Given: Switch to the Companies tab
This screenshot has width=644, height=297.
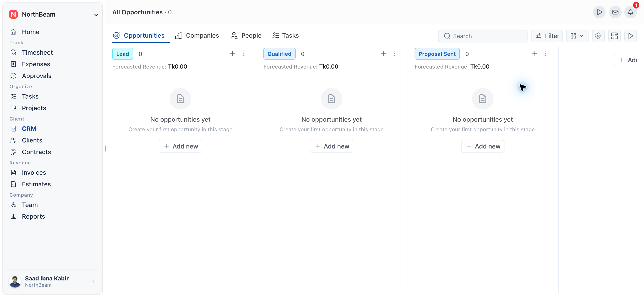Looking at the screenshot, I should click(197, 36).
